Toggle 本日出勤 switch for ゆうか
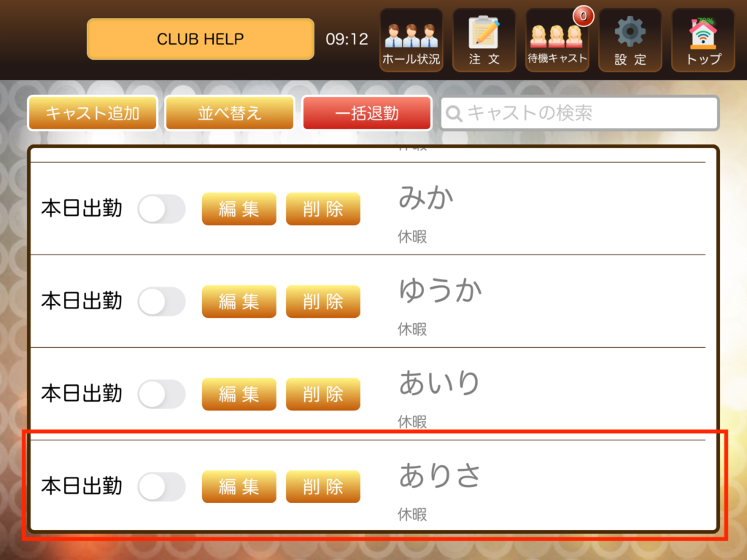Viewport: 747px width, 560px height. 161,301
